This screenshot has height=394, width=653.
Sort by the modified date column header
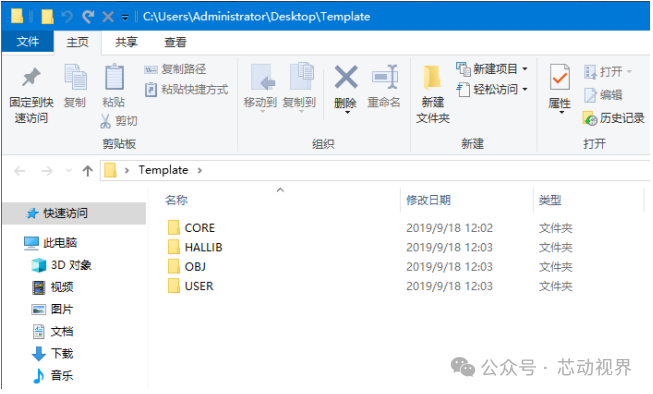pos(429,200)
